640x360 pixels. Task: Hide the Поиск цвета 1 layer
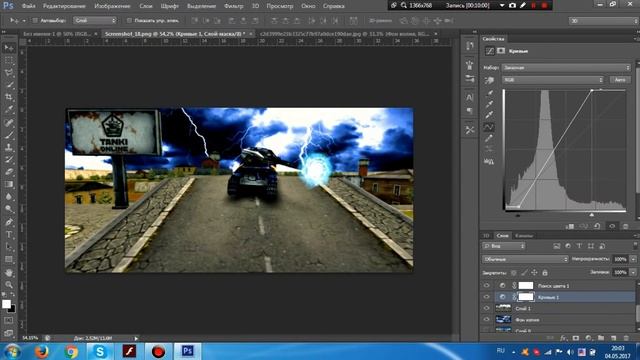pyautogui.click(x=486, y=286)
